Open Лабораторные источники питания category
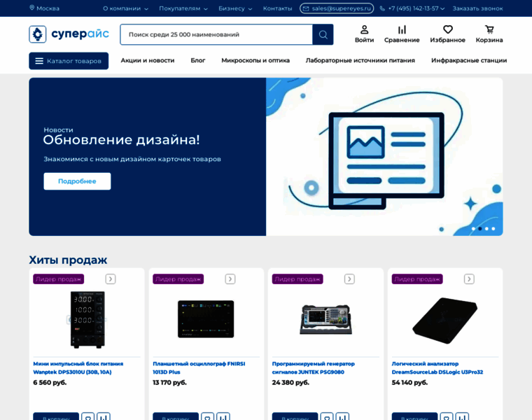Image resolution: width=532 pixels, height=420 pixels. tap(360, 60)
